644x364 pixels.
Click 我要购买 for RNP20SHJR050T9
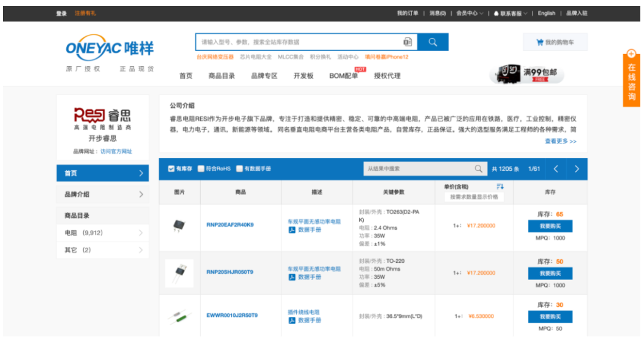pyautogui.click(x=550, y=273)
